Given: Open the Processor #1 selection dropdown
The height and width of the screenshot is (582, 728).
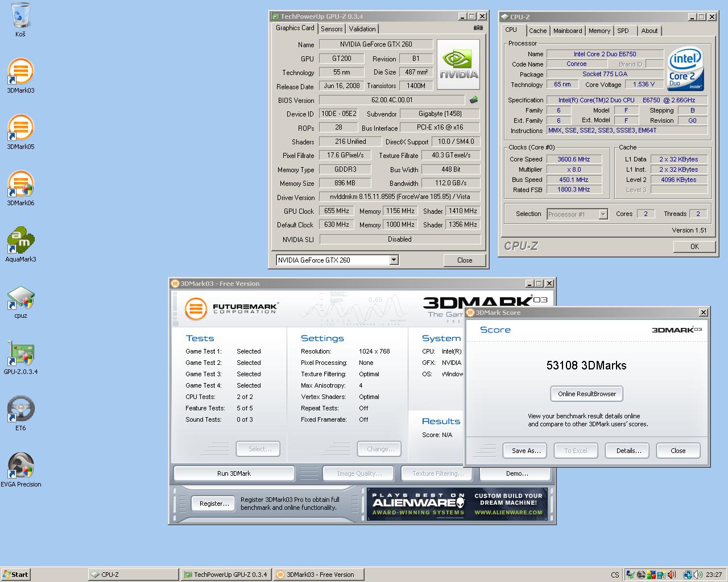Looking at the screenshot, I should pyautogui.click(x=603, y=214).
